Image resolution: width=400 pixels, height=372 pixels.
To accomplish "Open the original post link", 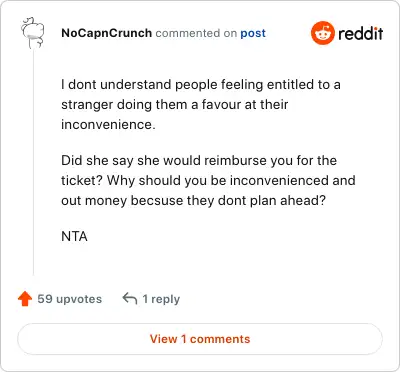I will click(253, 33).
